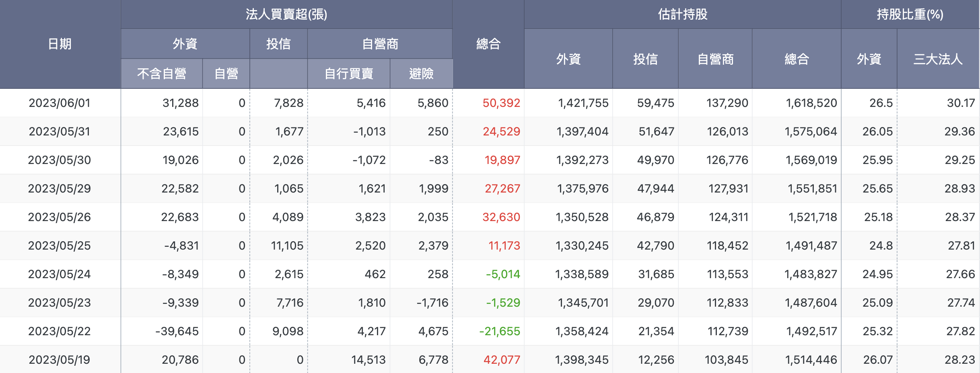The image size is (980, 373).
Task: Click the 日期 column header
Action: coord(60,44)
